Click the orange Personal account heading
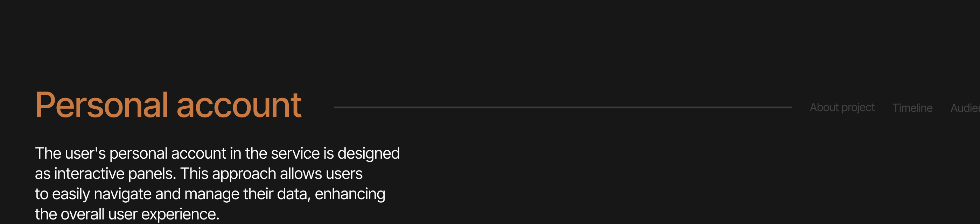 click(x=168, y=105)
